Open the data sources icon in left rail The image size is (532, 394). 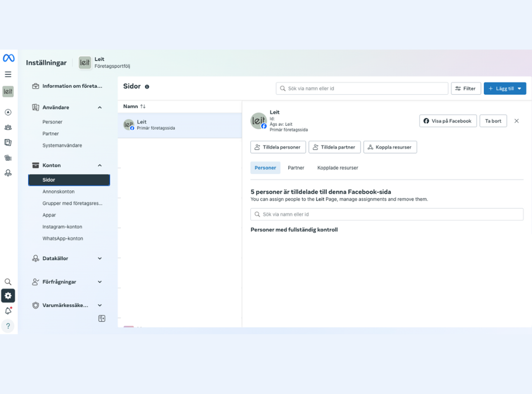(x=8, y=173)
